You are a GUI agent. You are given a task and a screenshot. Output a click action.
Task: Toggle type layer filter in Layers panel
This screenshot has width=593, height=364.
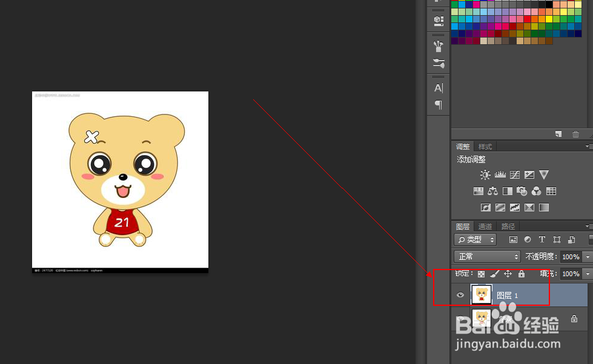pos(542,239)
